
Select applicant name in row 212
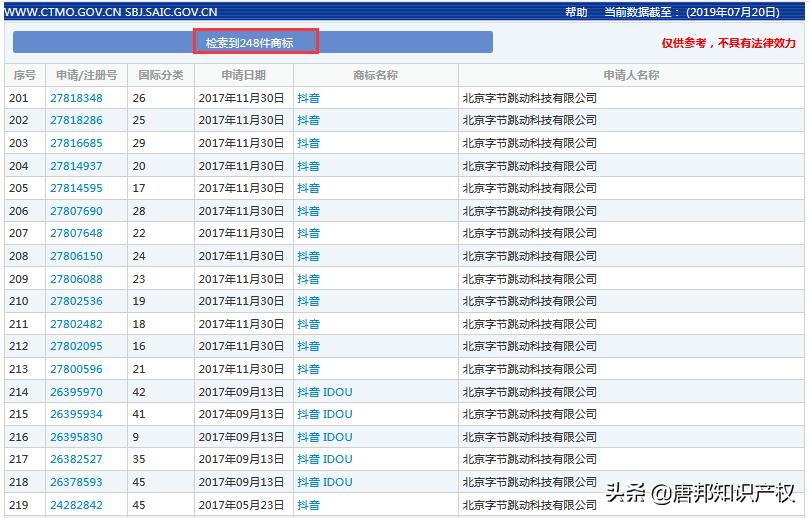tap(529, 347)
